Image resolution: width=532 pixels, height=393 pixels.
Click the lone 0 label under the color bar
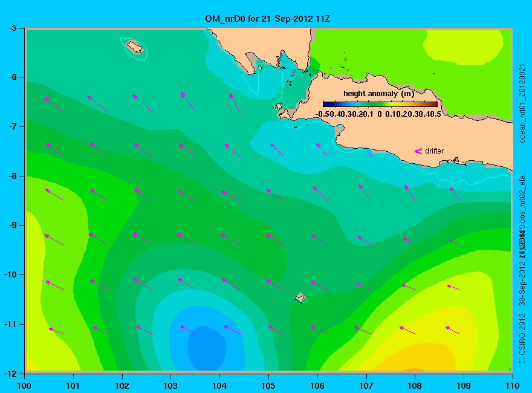[379, 114]
